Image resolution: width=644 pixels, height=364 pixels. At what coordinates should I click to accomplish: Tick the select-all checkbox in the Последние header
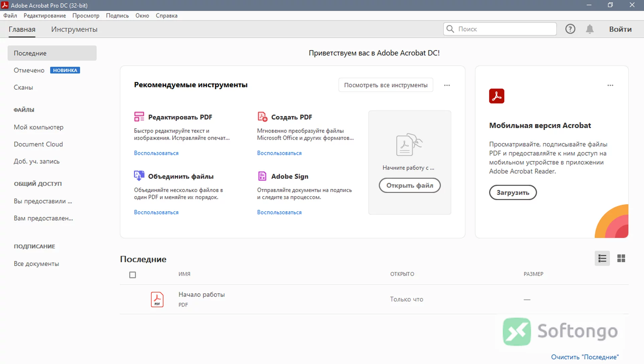pyautogui.click(x=132, y=275)
